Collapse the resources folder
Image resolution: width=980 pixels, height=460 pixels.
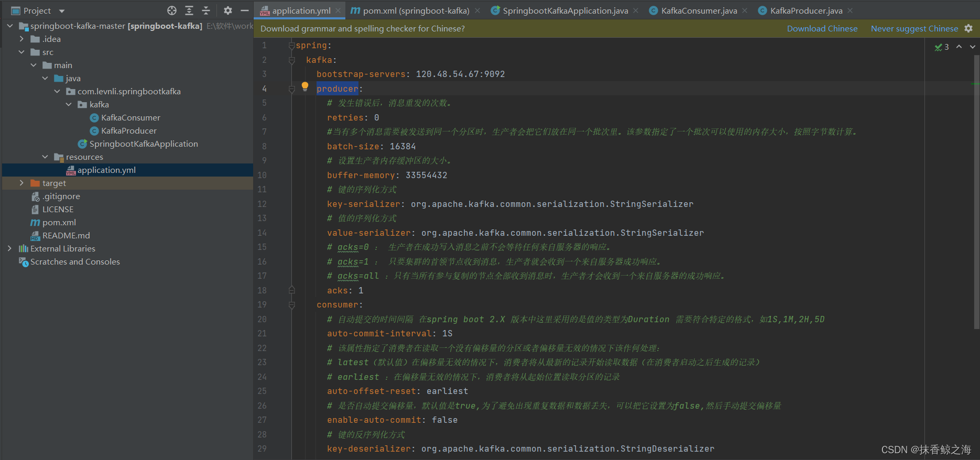[45, 157]
